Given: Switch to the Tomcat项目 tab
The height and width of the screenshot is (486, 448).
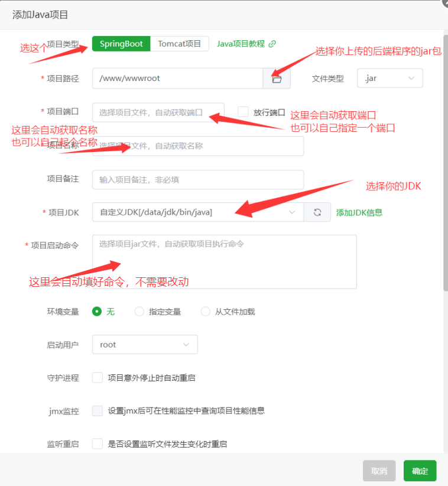Looking at the screenshot, I should point(179,44).
